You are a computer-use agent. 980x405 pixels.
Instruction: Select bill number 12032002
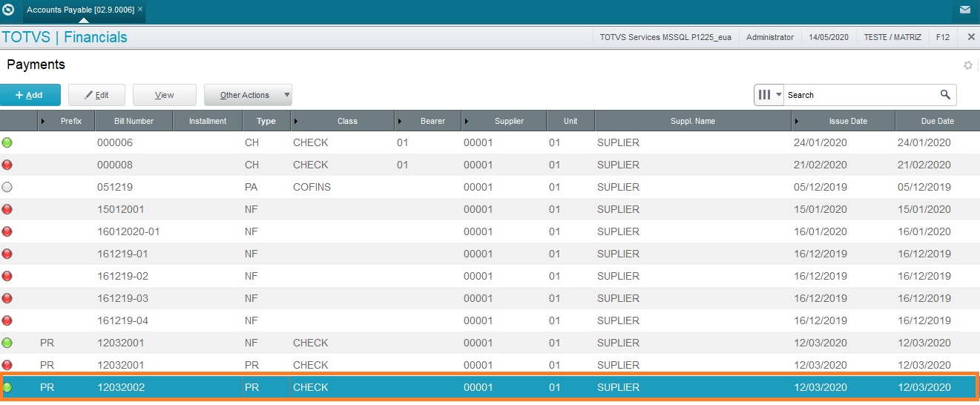(x=121, y=387)
